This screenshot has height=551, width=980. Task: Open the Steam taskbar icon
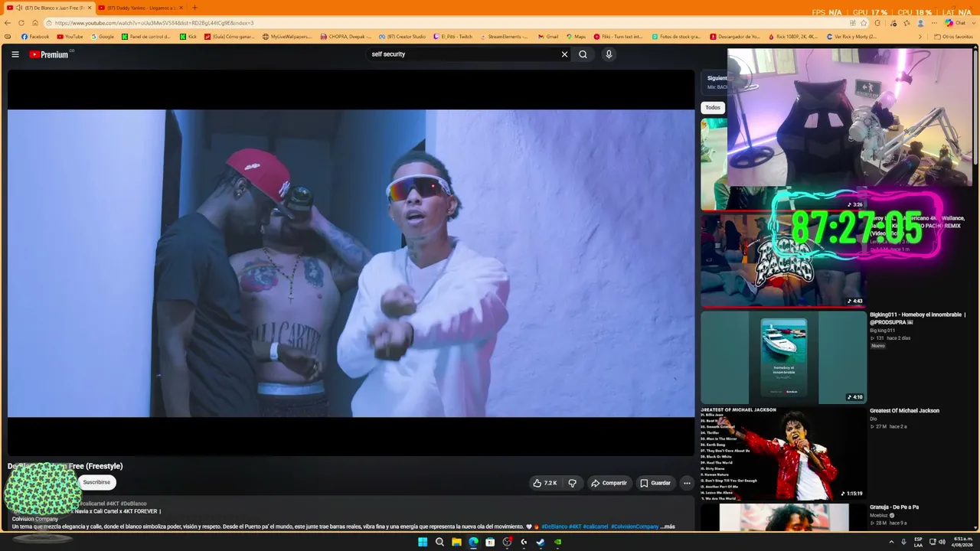coord(541,542)
